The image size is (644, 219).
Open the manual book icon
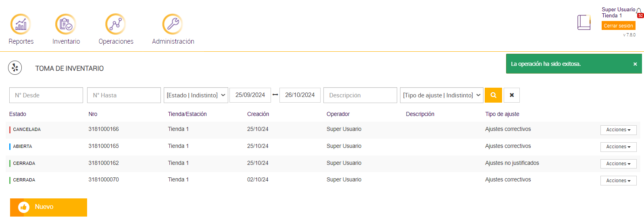pos(584,23)
